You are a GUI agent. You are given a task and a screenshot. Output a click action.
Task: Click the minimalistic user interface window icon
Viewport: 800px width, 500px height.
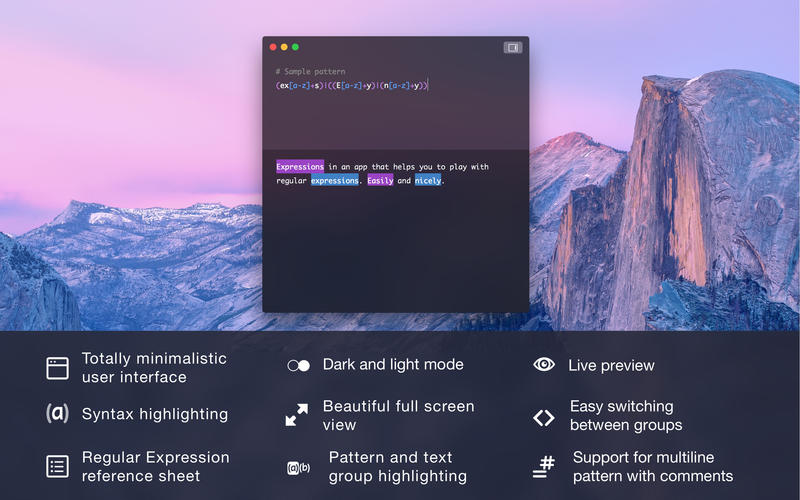(57, 368)
